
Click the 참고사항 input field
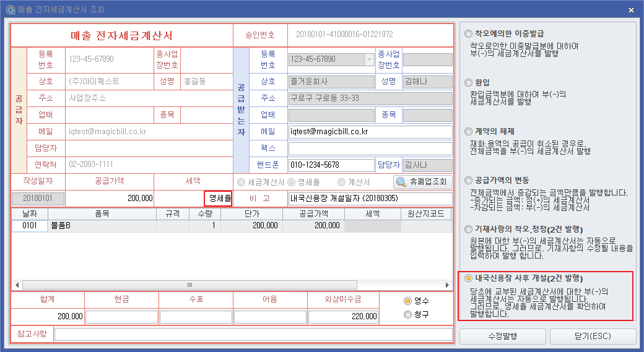253,334
